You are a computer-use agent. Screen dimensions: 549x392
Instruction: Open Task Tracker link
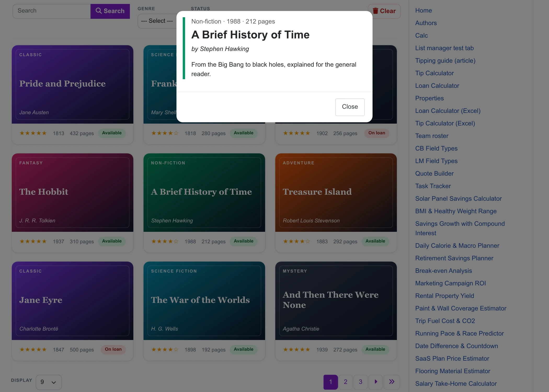(x=433, y=186)
